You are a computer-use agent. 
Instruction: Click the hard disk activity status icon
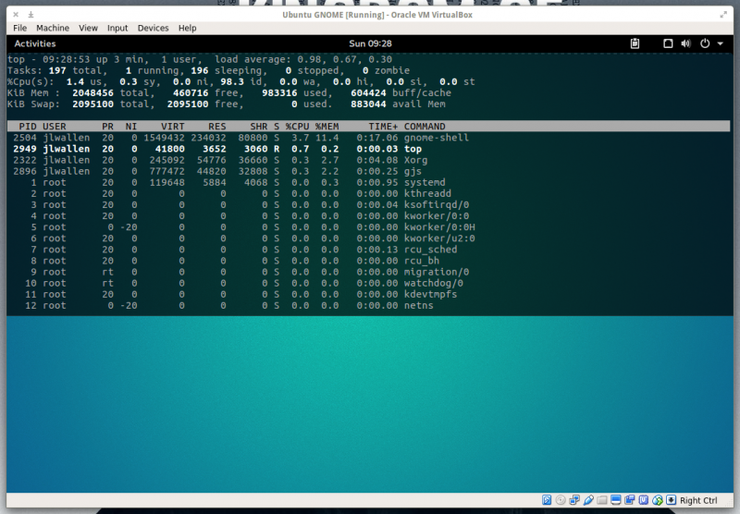547,500
